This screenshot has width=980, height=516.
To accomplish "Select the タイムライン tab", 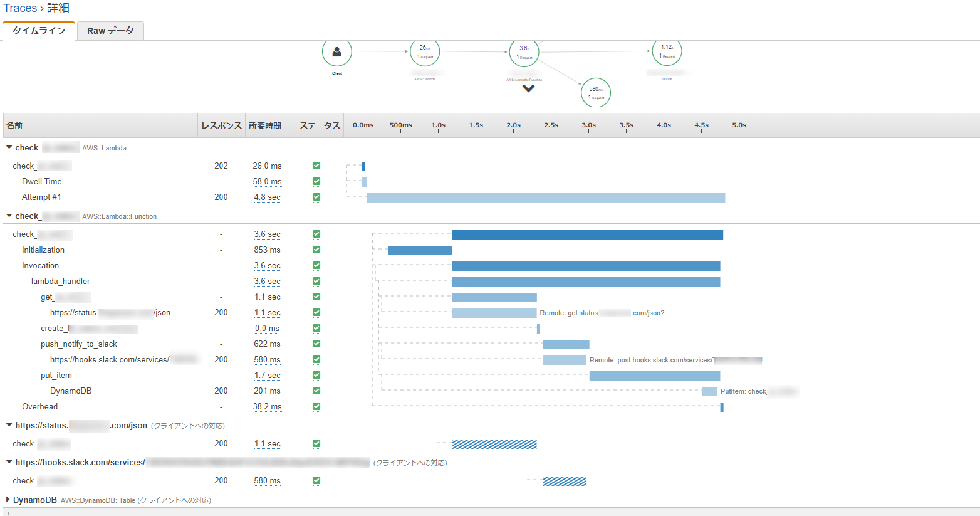I will pyautogui.click(x=39, y=31).
